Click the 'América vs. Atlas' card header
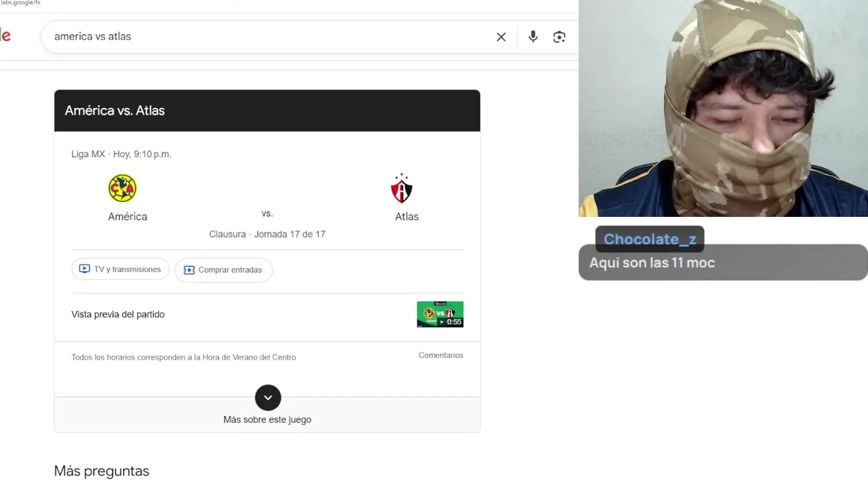Screen dimensions: 868x488 tap(267, 110)
